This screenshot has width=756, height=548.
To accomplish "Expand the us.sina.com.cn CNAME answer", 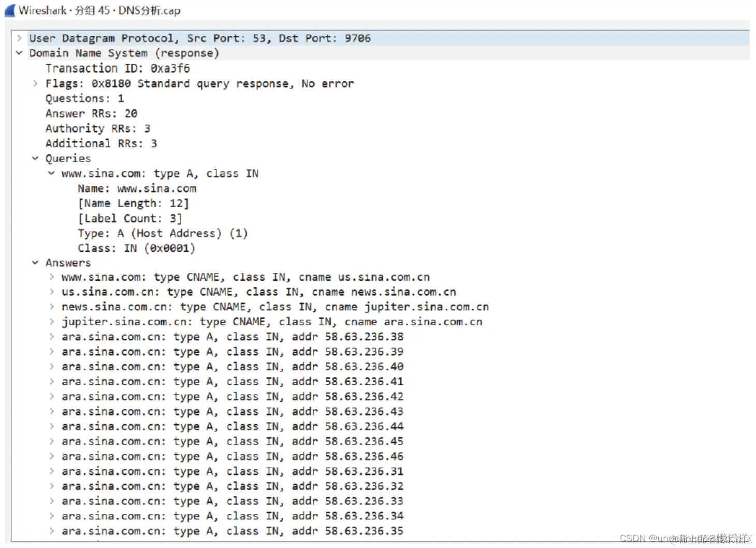I will pyautogui.click(x=52, y=292).
